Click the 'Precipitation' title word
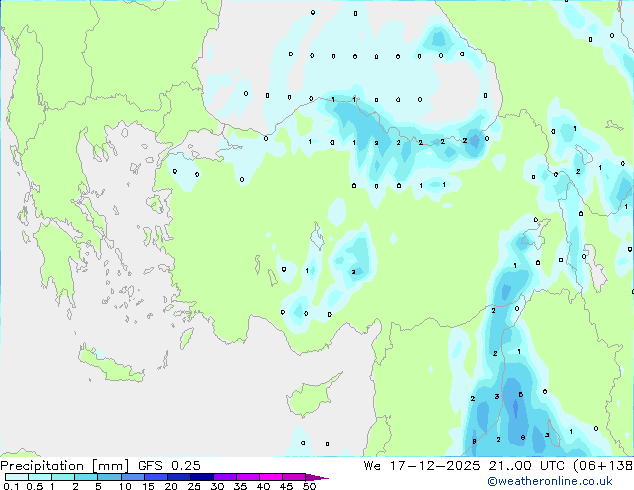The width and height of the screenshot is (634, 490). pyautogui.click(x=42, y=466)
